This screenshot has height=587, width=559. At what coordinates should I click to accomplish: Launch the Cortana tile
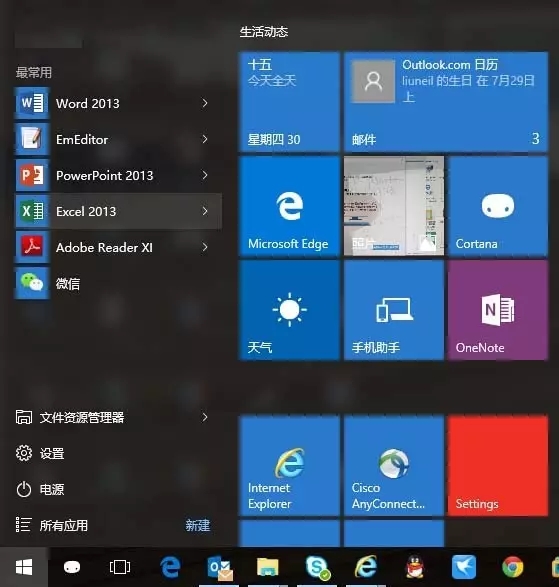click(498, 206)
